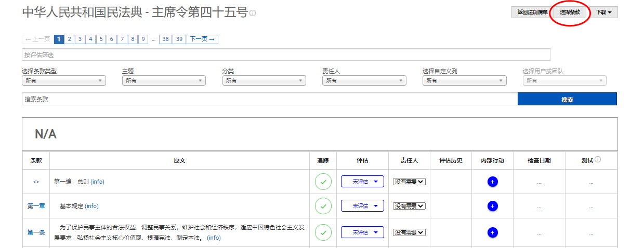Add internal action for 第一编 总则 row
Screen dimensions: 644x248
pyautogui.click(x=493, y=182)
